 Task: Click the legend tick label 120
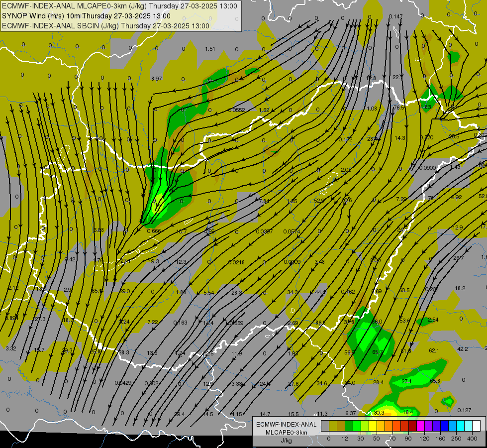(x=424, y=439)
